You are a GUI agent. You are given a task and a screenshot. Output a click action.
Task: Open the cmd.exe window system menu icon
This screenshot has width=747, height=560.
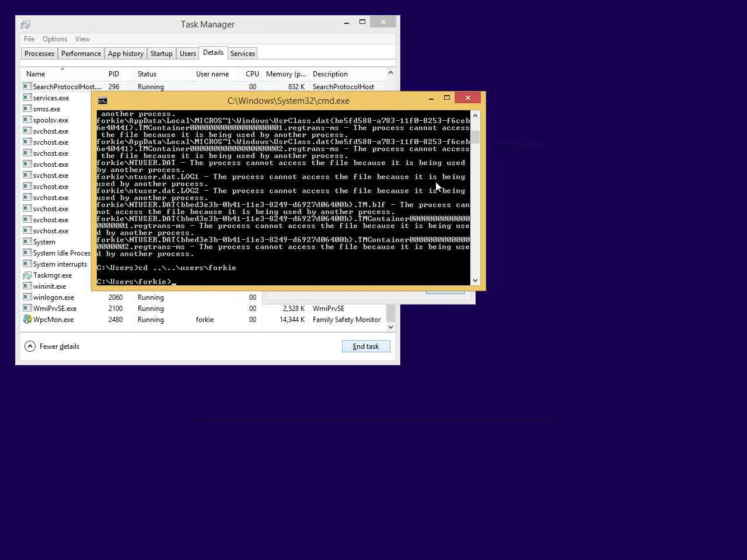pyautogui.click(x=103, y=100)
